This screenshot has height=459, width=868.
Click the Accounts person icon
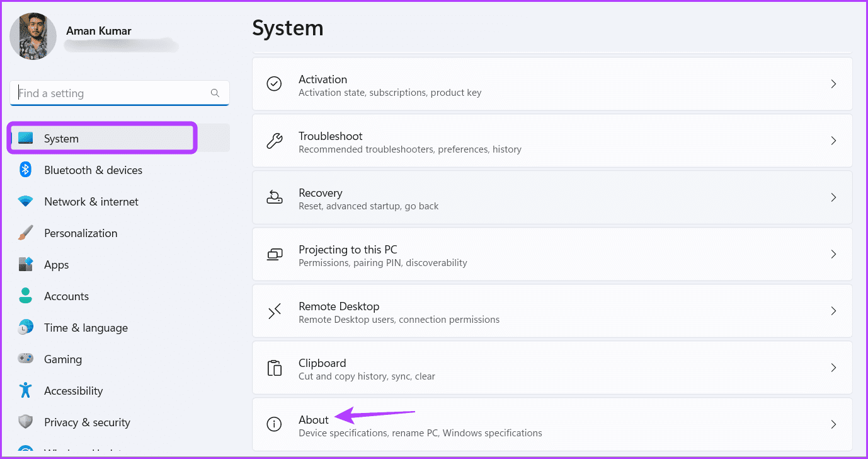(x=26, y=296)
